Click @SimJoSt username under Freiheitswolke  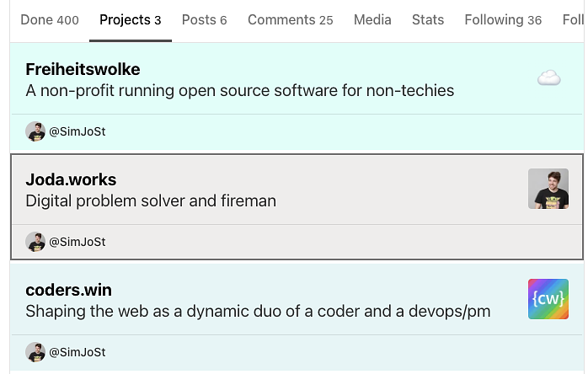(78, 131)
